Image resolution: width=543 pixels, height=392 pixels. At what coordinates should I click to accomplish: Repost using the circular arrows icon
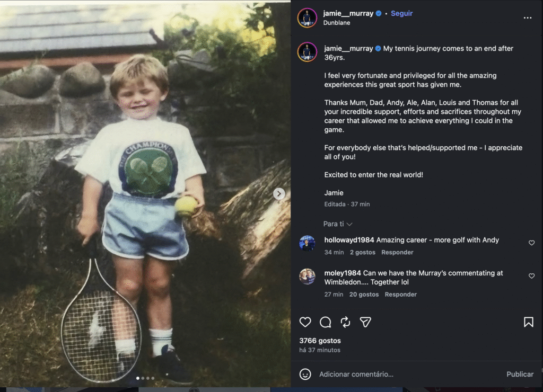tap(345, 322)
